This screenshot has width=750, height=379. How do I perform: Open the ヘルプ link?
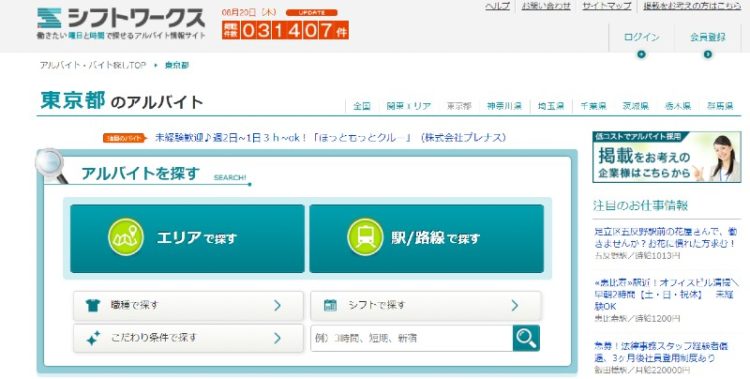[x=497, y=6]
